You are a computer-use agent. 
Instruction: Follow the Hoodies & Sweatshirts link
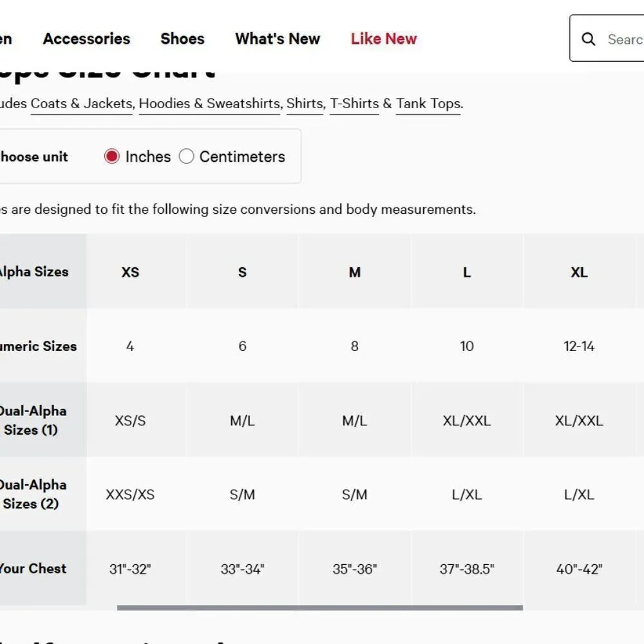click(x=209, y=104)
